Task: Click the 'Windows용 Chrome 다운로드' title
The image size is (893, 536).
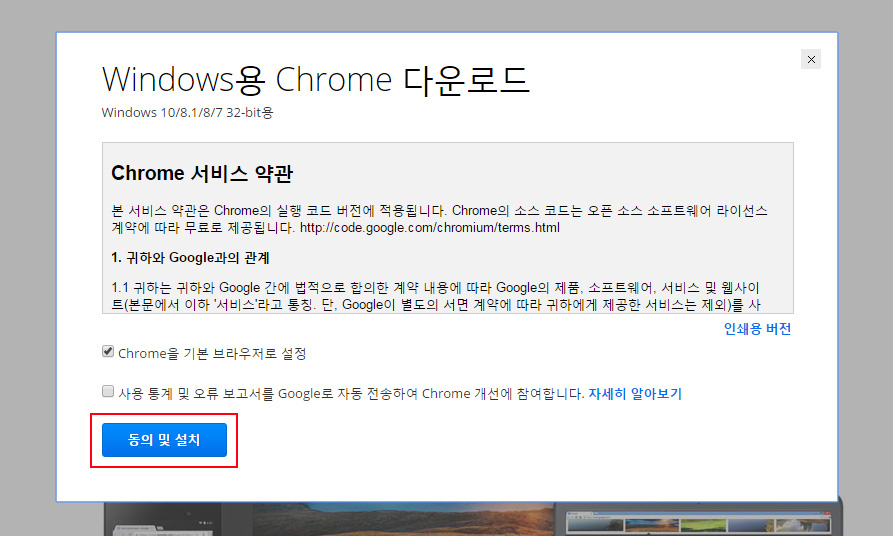Action: click(x=316, y=79)
